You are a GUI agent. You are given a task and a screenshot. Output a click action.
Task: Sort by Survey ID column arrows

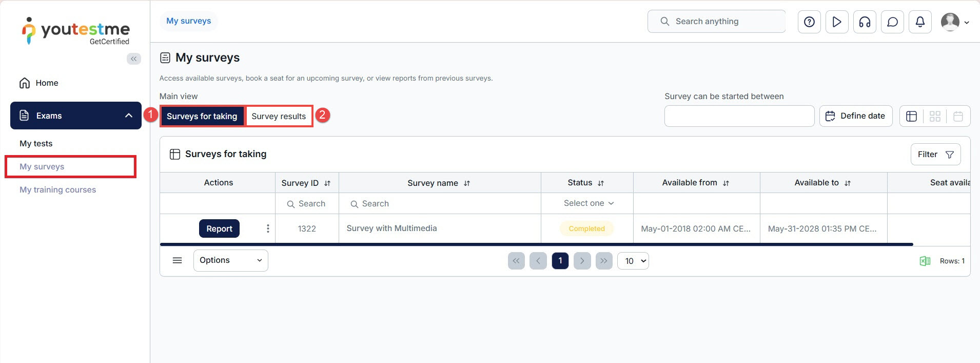click(x=327, y=183)
